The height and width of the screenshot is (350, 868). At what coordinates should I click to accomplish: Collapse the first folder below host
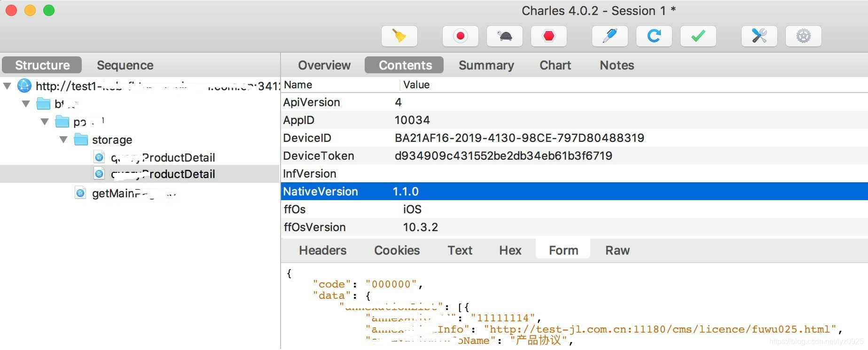pyautogui.click(x=26, y=104)
